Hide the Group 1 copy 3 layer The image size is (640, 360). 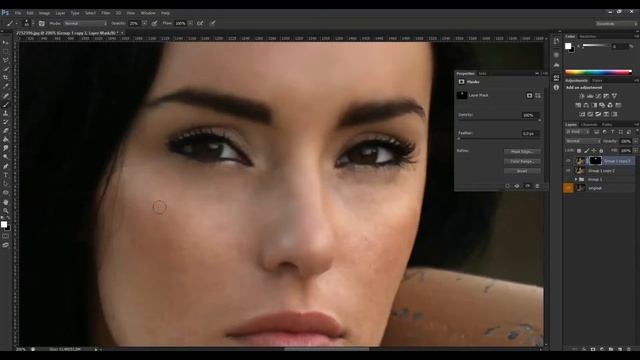tap(568, 161)
